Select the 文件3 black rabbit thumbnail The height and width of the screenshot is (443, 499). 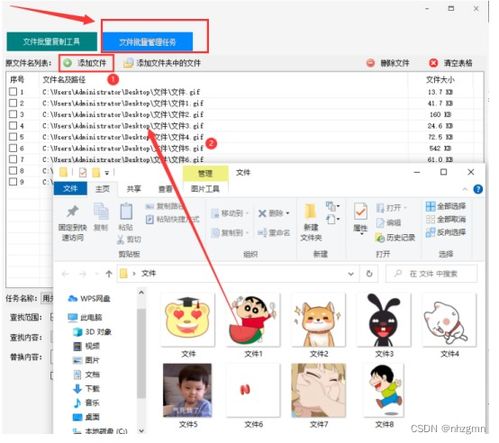pyautogui.click(x=384, y=320)
